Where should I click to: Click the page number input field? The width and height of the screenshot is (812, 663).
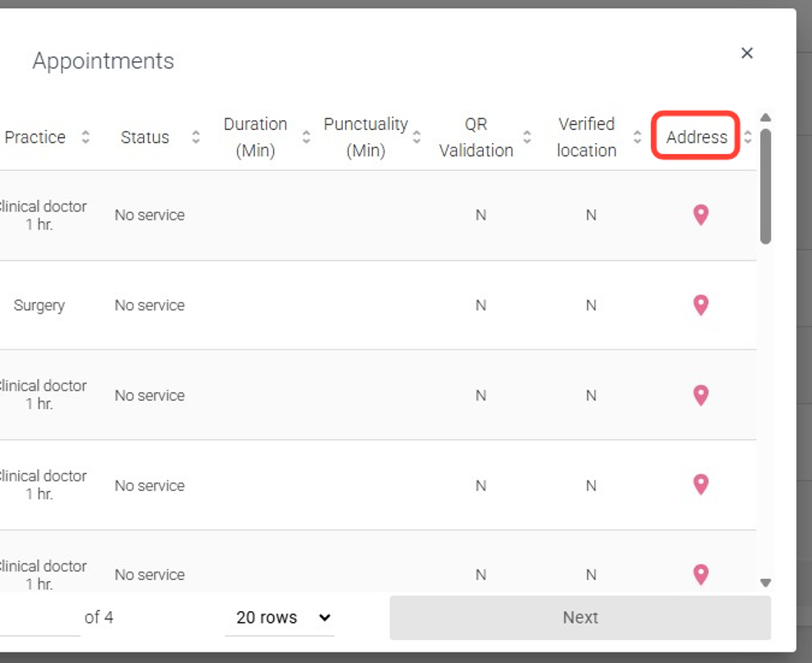point(41,618)
